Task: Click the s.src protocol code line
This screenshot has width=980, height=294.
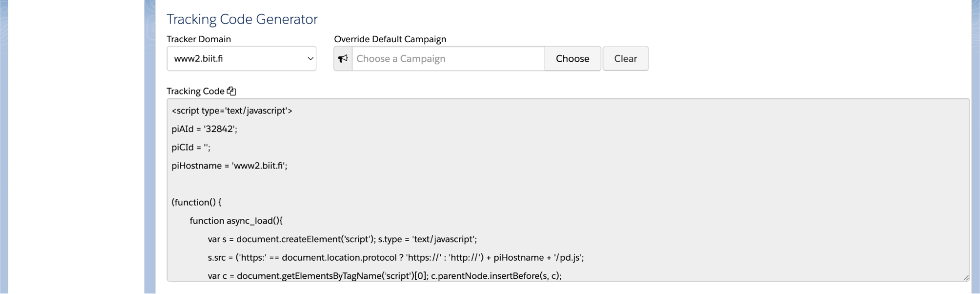Action: point(396,258)
